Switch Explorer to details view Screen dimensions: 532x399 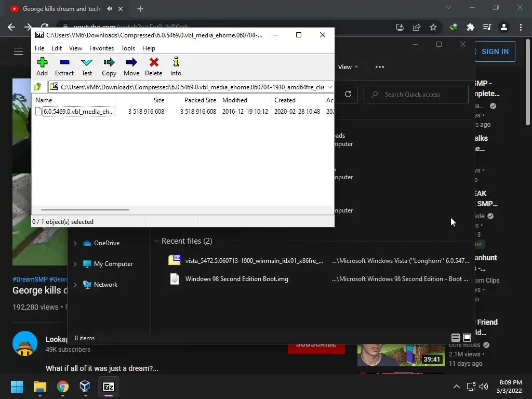[x=456, y=338]
